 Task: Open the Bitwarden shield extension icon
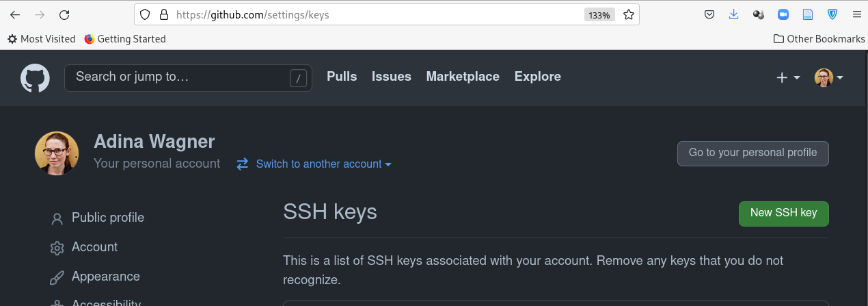point(832,14)
